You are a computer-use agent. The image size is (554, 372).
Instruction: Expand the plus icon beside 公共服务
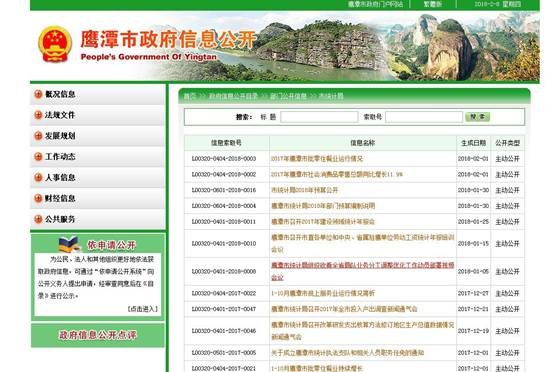click(38, 219)
